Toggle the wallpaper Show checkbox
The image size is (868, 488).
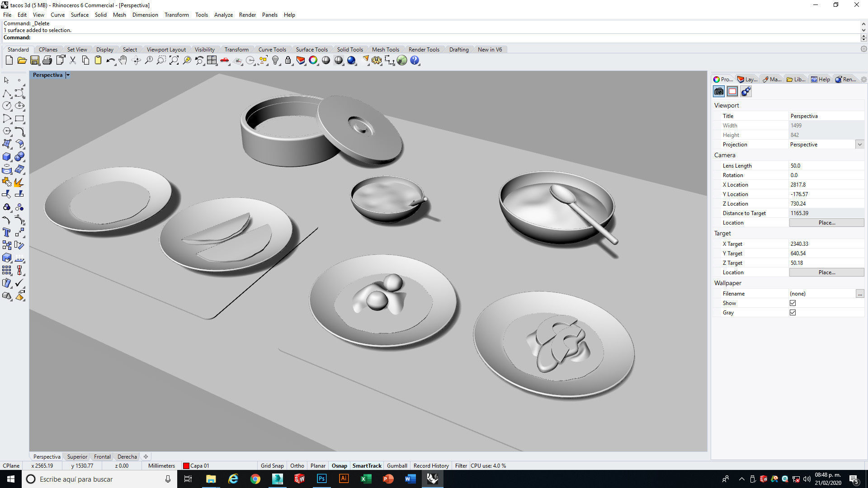point(793,303)
